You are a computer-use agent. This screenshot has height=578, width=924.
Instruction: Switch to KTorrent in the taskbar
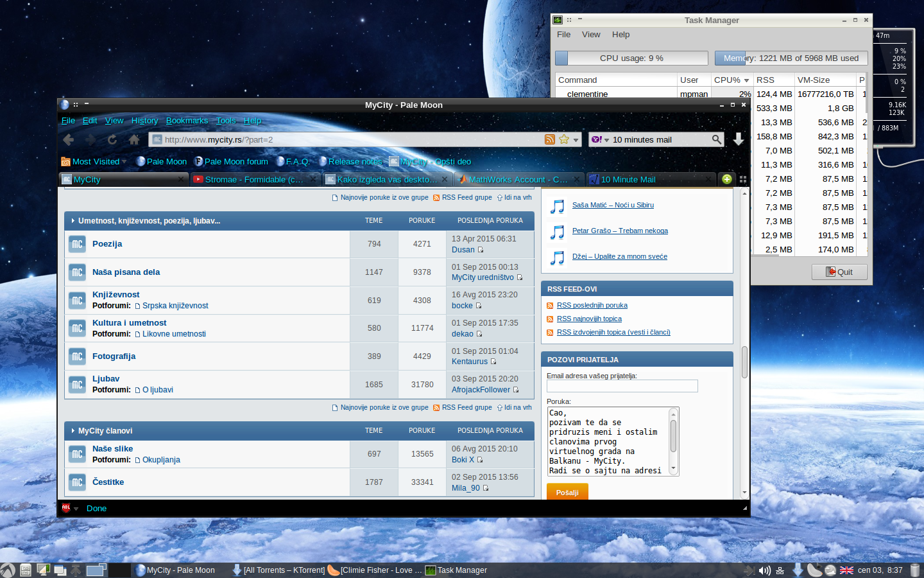pos(278,570)
